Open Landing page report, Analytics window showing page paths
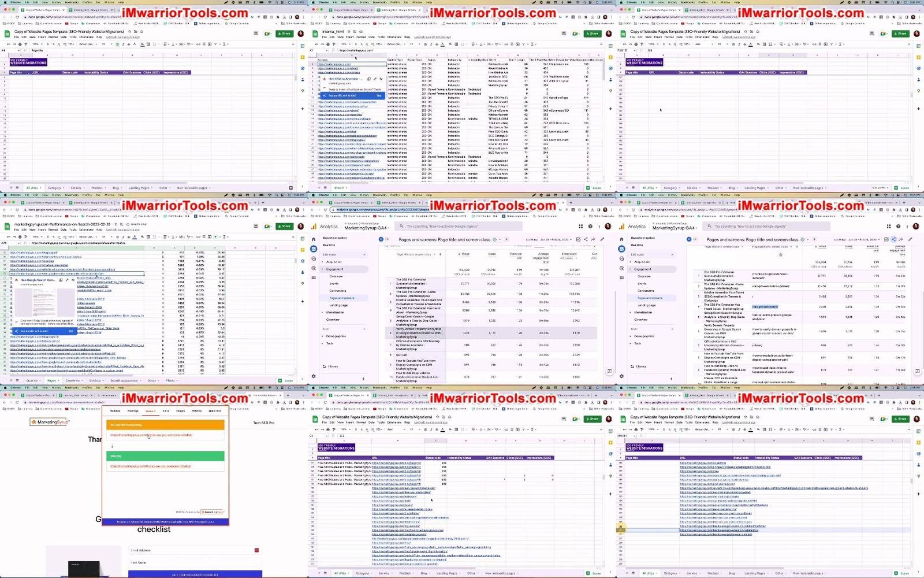The width and height of the screenshot is (924, 578). coord(646,305)
